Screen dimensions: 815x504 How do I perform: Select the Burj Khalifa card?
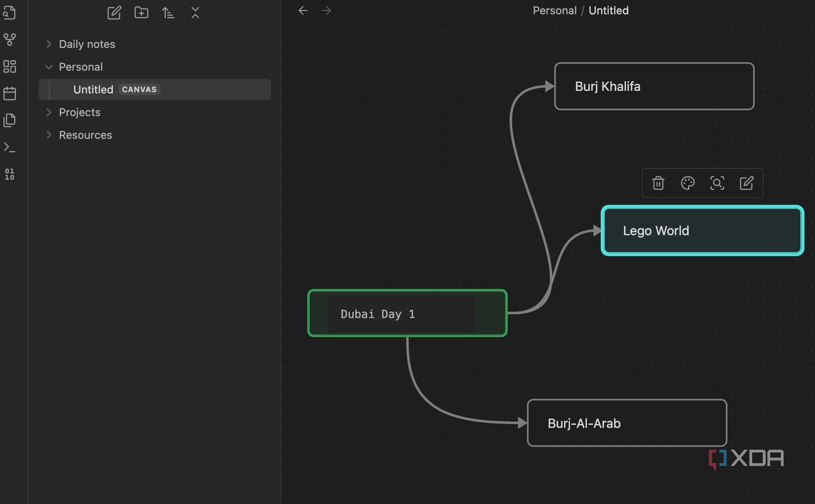click(654, 86)
